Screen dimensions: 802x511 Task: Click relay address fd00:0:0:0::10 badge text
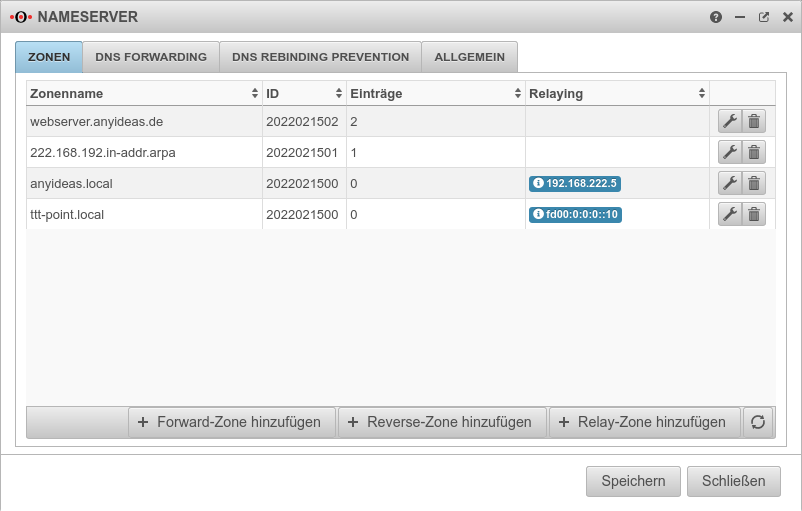(x=582, y=214)
